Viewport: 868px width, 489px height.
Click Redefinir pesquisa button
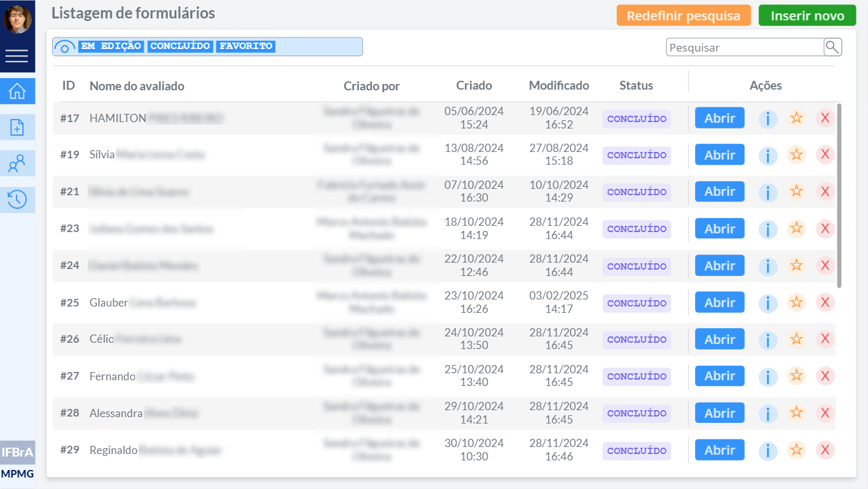tap(684, 15)
